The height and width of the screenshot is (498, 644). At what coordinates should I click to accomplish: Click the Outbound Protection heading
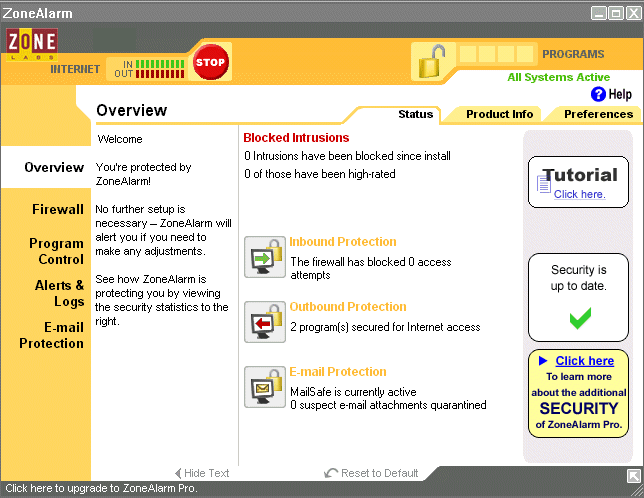click(x=348, y=307)
